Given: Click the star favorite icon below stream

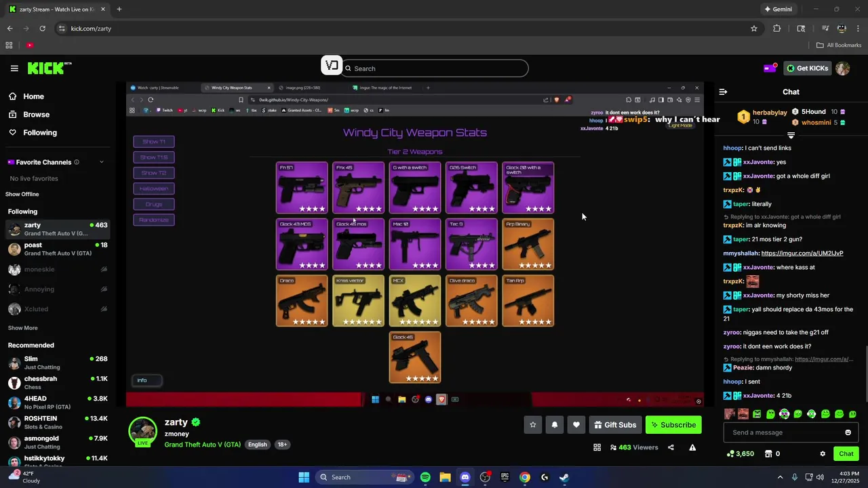Looking at the screenshot, I should coord(533,425).
